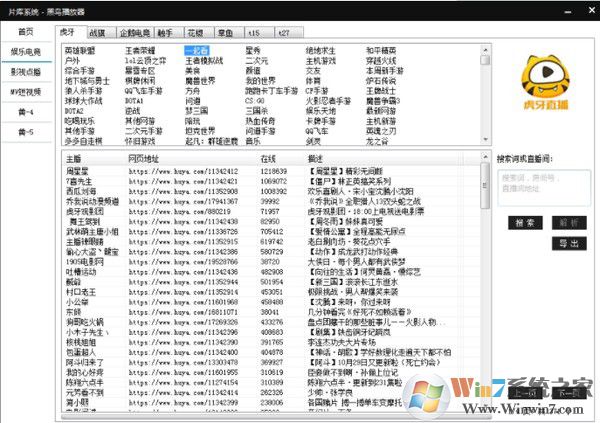Click the 解析 button beside 搜索
Image resolution: width=600 pixels, height=423 pixels.
pos(569,223)
